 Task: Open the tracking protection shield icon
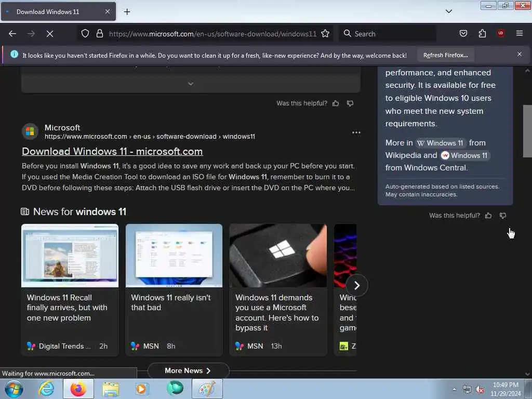[x=85, y=33]
